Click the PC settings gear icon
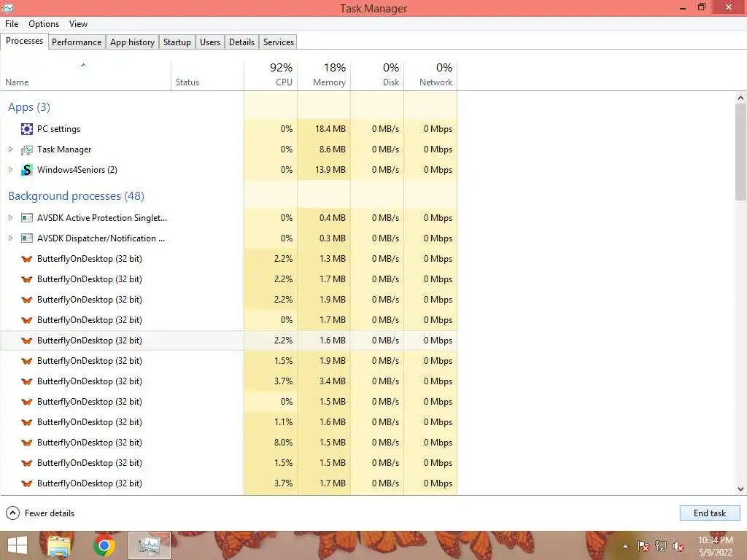Screen dimensions: 747x560 27,129
